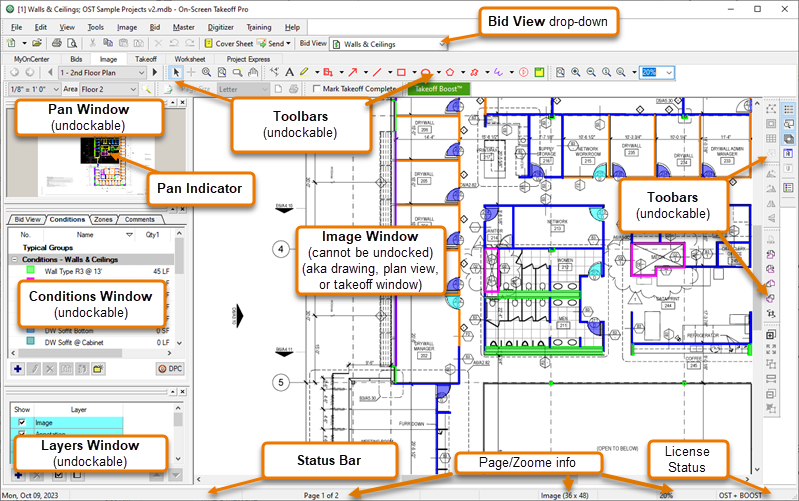The height and width of the screenshot is (501, 799).
Task: Click the green swatch for Wall Type R3 @ 13'
Action: click(x=30, y=270)
